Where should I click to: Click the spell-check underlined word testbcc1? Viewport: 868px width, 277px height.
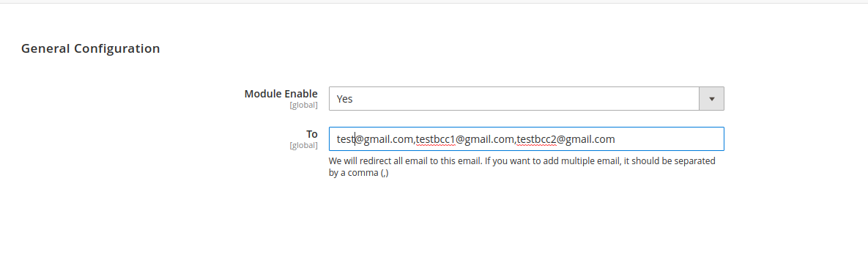click(435, 139)
